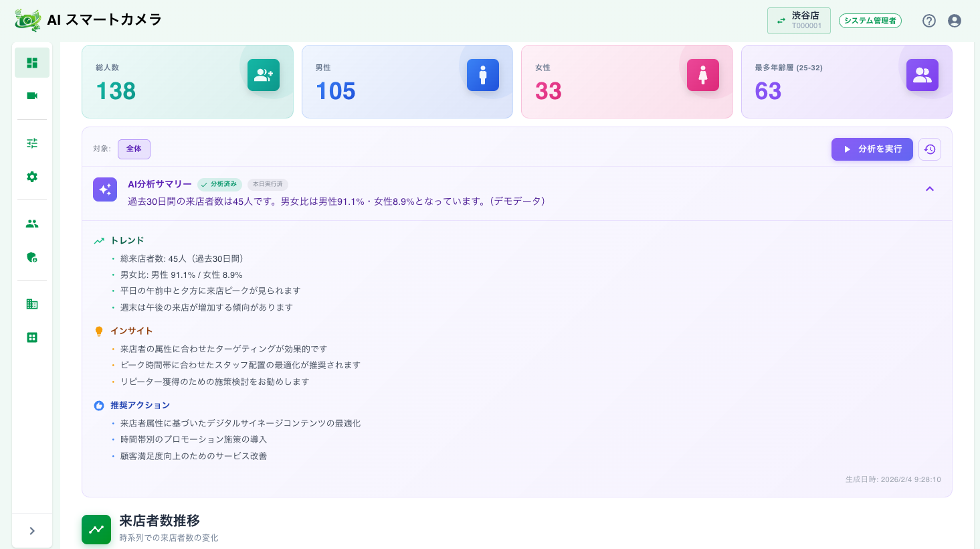Viewport: 980px width, 549px height.
Task: Click the AI sparkle icon on the summary
Action: pyautogui.click(x=105, y=189)
